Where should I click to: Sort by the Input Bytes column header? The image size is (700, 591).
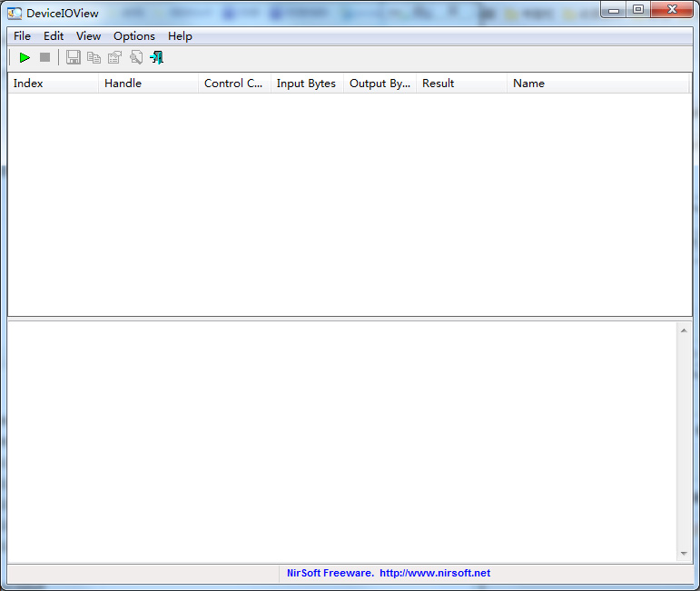(x=308, y=84)
